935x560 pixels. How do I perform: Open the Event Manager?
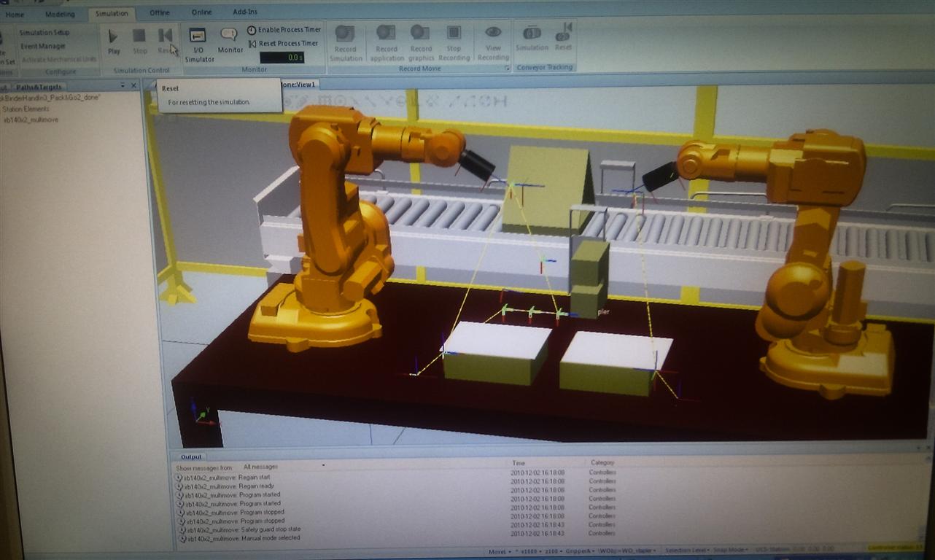tap(43, 46)
